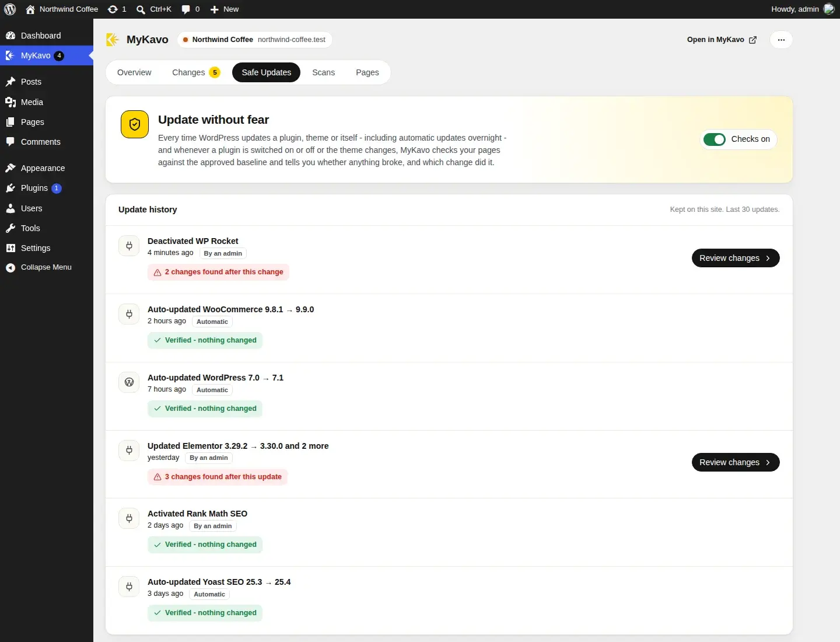
Task: Open the three-dots more menu
Action: (781, 40)
